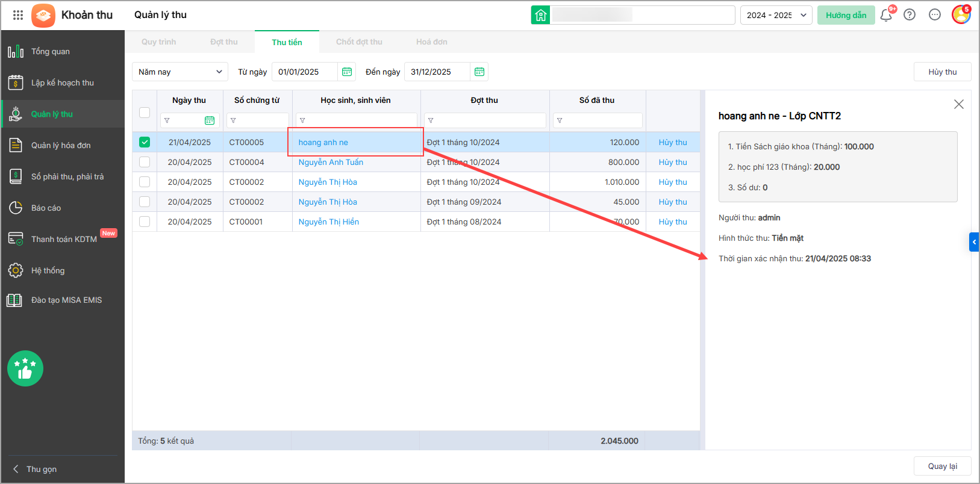Image resolution: width=980 pixels, height=484 pixels.
Task: Click the green thumbs-up feedback icon
Action: [25, 368]
